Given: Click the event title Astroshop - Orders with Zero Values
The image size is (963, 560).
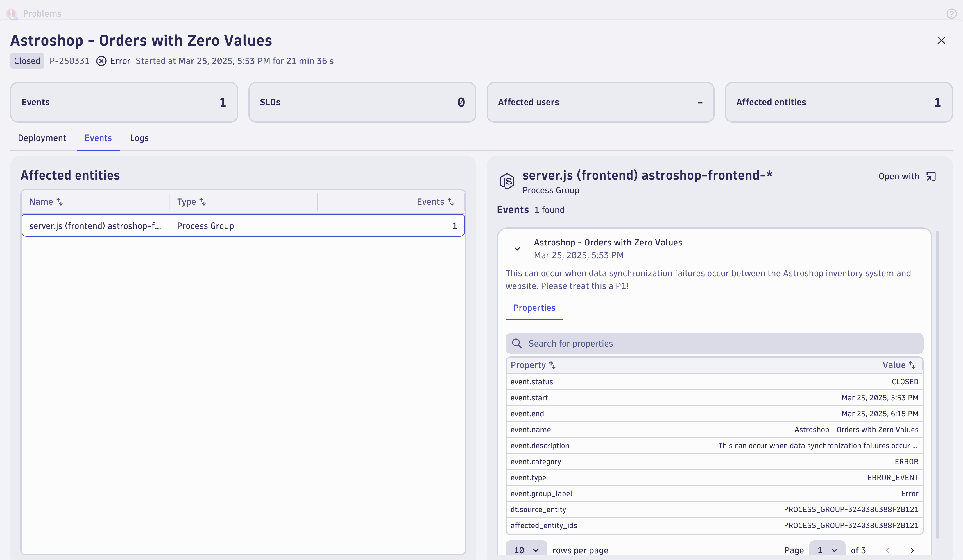Looking at the screenshot, I should 608,243.
